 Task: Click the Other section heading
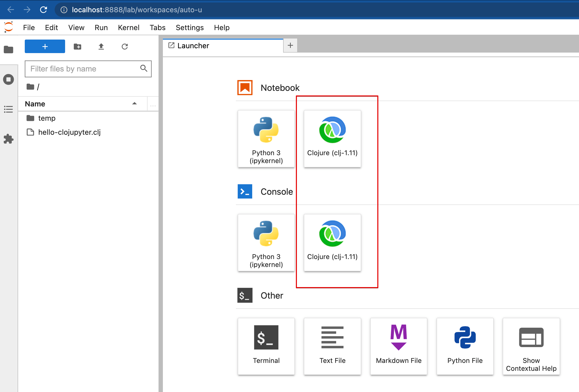point(272,296)
